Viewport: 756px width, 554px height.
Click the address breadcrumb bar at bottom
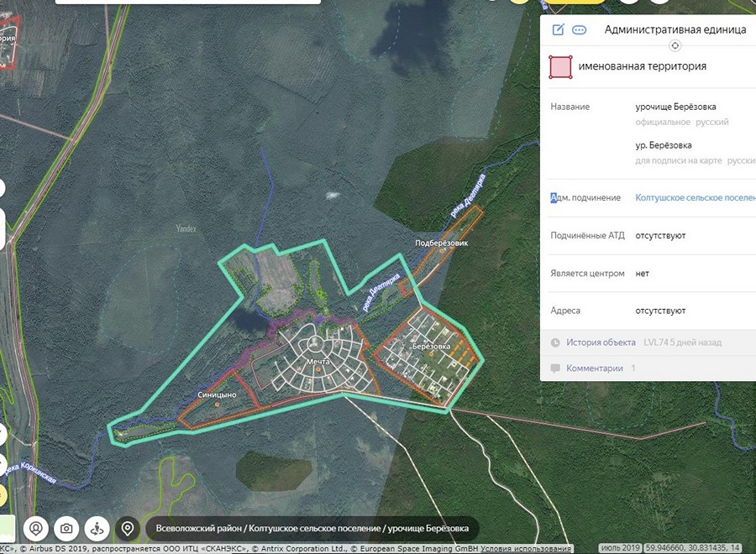click(312, 529)
